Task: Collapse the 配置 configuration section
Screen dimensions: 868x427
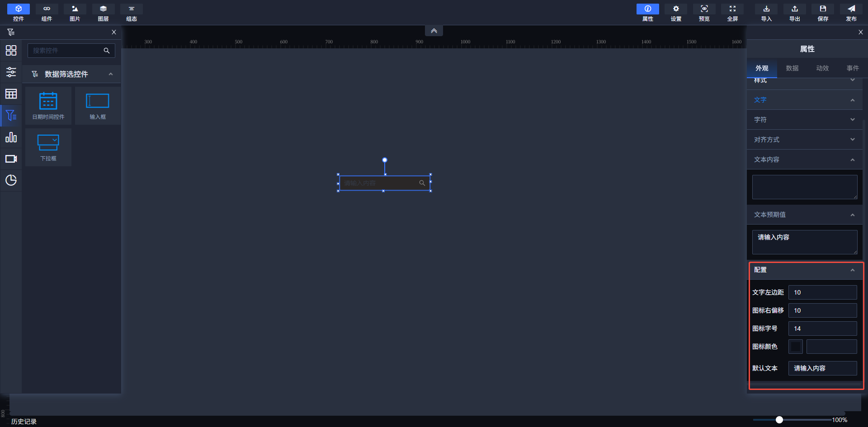Action: click(x=805, y=270)
